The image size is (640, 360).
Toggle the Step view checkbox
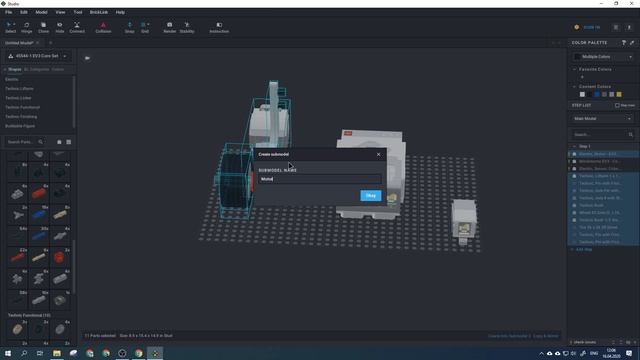[x=617, y=105]
